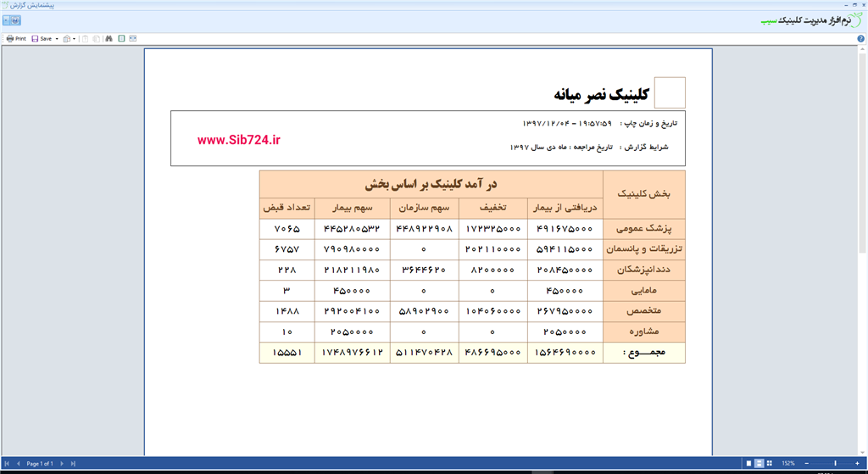Click the تعداد قبض column header
Screen dimensions: 868x474
pyautogui.click(x=287, y=208)
